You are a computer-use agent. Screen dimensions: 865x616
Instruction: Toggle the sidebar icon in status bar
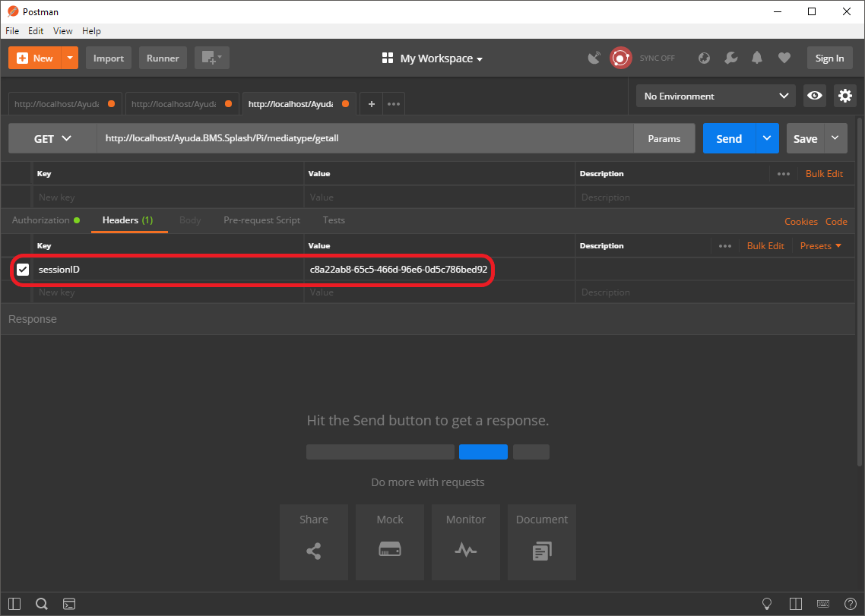pyautogui.click(x=14, y=603)
